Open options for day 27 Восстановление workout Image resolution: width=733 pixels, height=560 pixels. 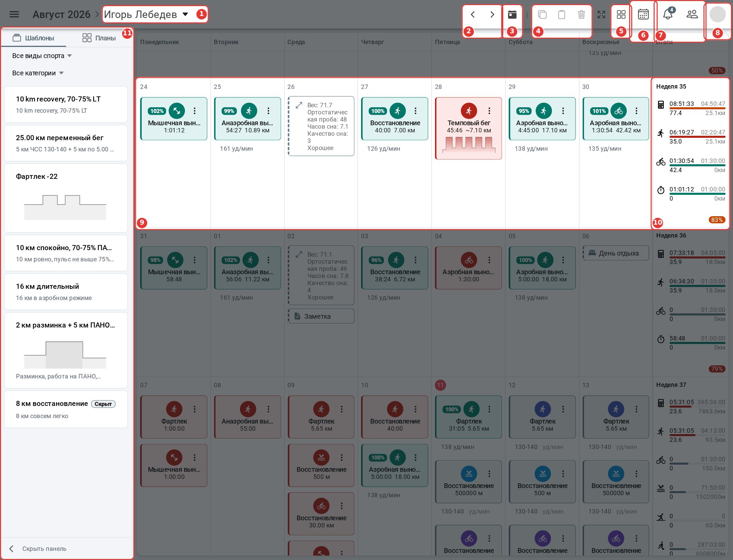(x=415, y=111)
